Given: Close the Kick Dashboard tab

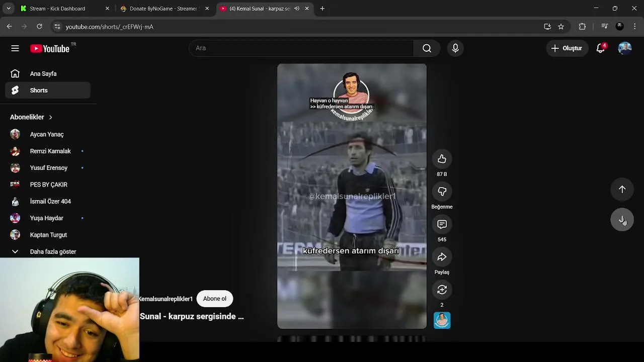Looking at the screenshot, I should point(107,9).
